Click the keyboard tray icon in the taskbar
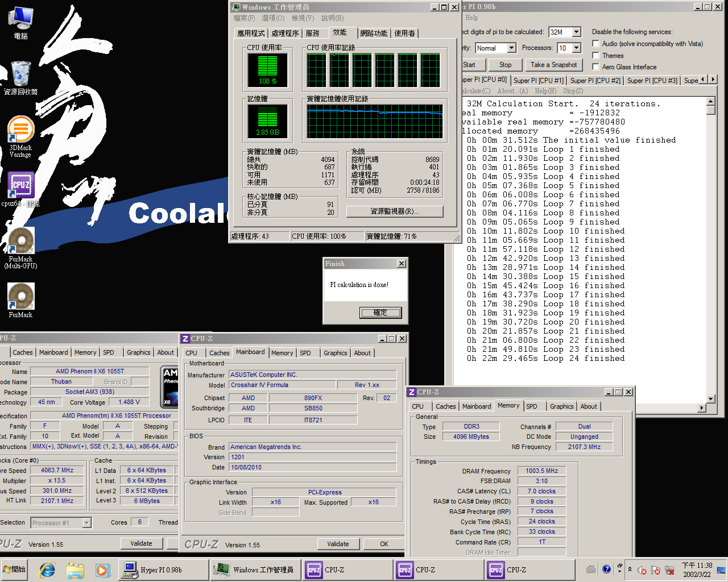 591,569
